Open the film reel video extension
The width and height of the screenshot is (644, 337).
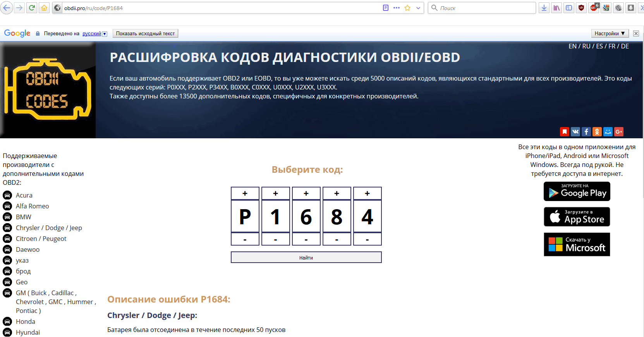618,8
